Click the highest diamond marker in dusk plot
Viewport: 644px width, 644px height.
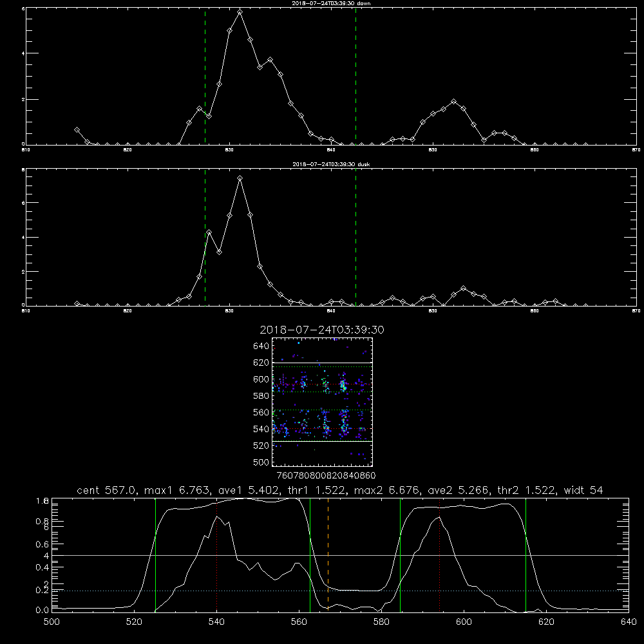pyautogui.click(x=240, y=178)
